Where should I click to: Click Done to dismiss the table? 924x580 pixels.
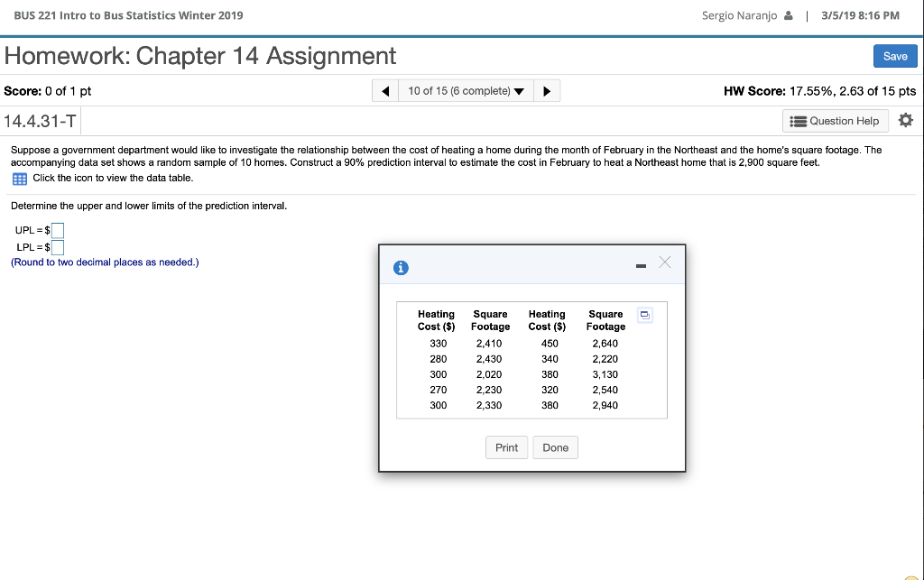(x=555, y=447)
